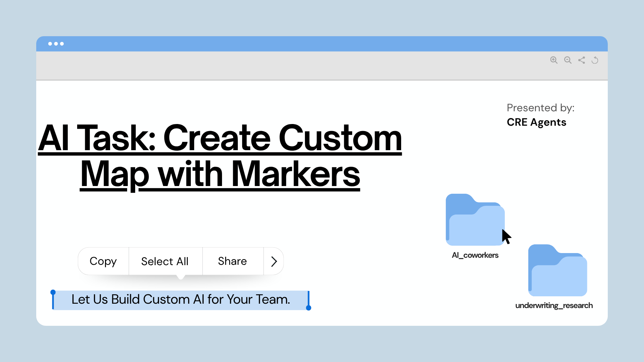
Task: Click the refresh rotate icon
Action: (595, 60)
